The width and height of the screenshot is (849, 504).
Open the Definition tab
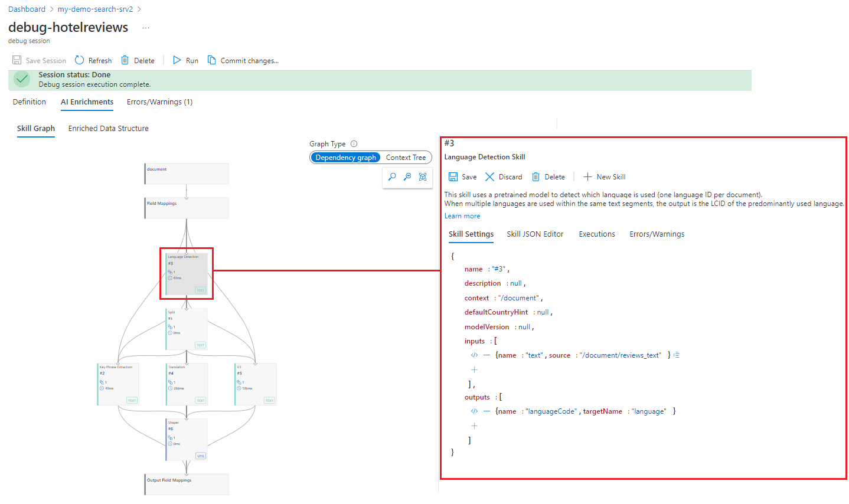click(30, 102)
